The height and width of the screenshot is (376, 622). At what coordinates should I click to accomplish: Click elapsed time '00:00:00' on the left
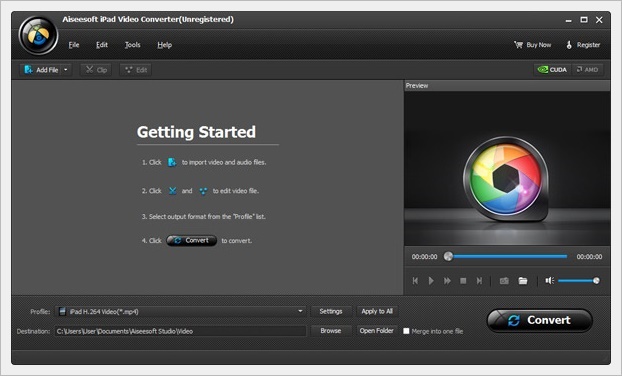(x=424, y=257)
